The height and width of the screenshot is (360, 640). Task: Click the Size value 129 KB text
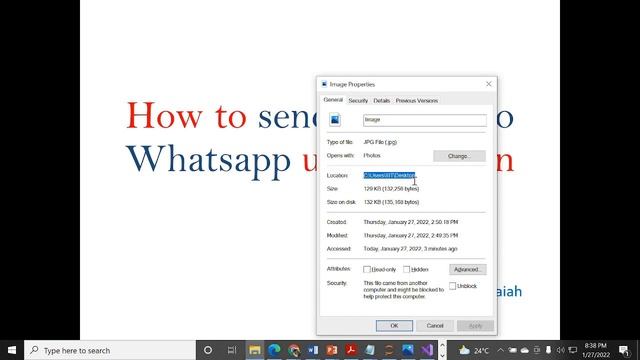391,189
